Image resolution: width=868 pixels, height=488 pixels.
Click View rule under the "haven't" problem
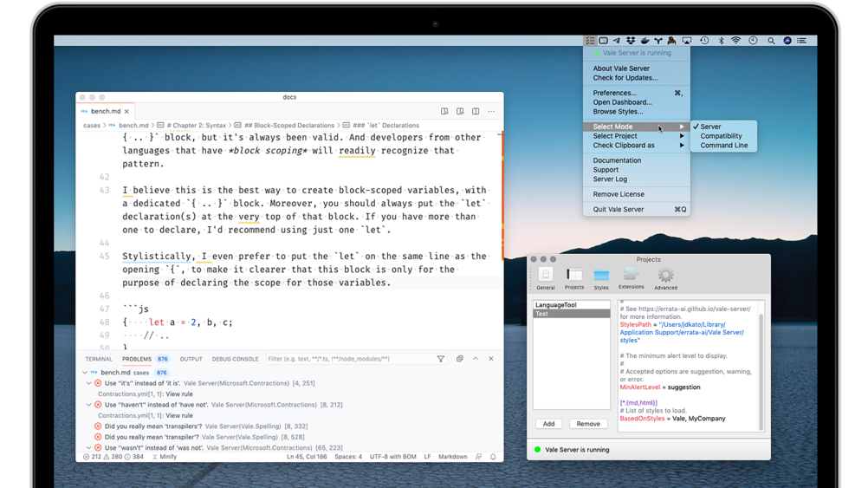(178, 415)
